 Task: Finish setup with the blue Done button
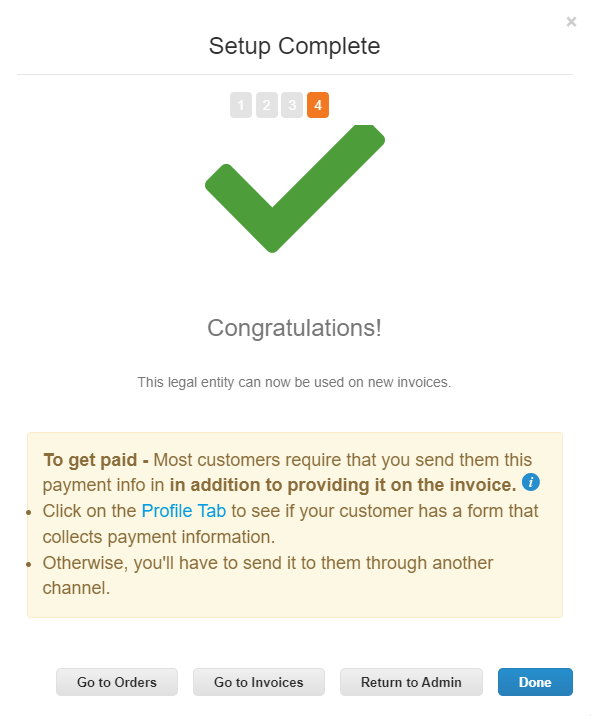click(x=535, y=682)
